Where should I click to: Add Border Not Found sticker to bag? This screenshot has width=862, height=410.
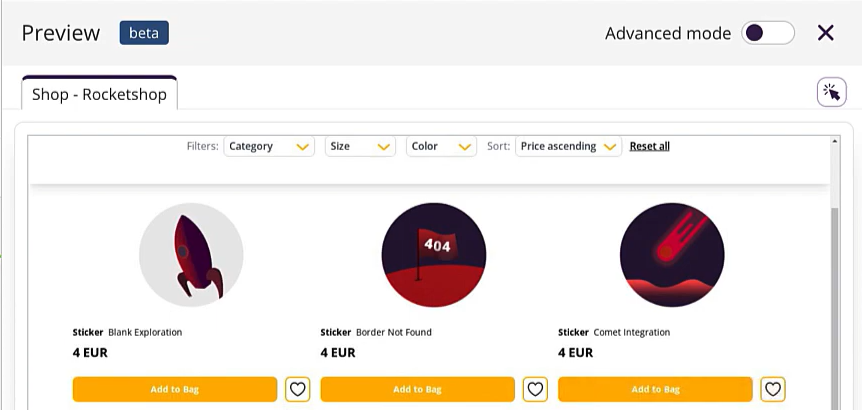point(417,389)
